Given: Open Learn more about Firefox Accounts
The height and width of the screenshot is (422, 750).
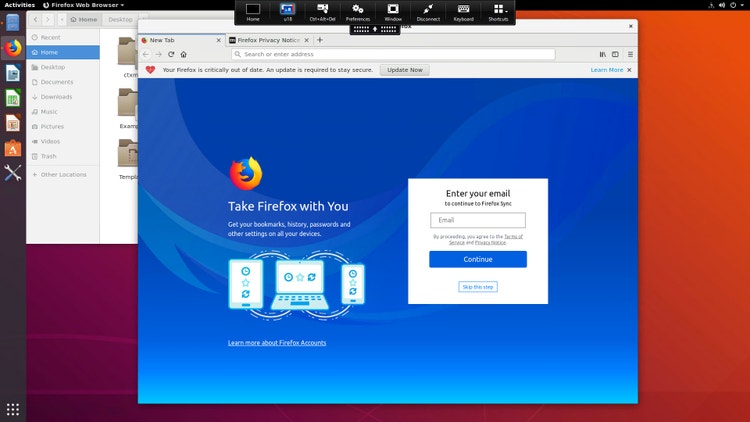Looking at the screenshot, I should click(x=277, y=343).
